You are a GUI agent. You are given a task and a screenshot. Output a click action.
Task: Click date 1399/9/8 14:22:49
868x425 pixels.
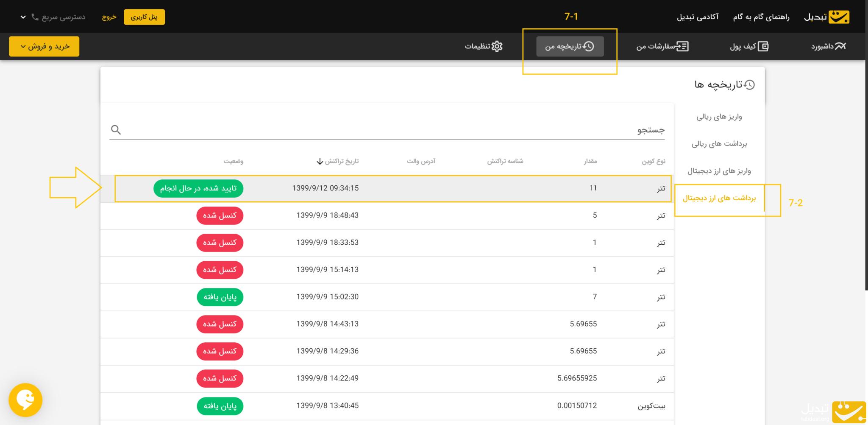pos(327,378)
